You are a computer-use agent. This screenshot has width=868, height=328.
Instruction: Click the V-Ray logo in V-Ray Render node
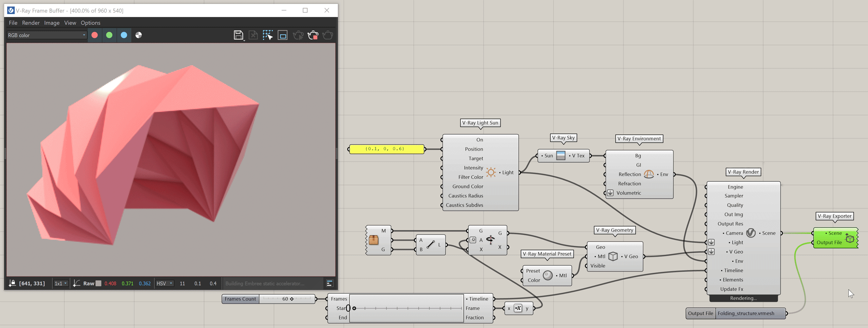[751, 233]
